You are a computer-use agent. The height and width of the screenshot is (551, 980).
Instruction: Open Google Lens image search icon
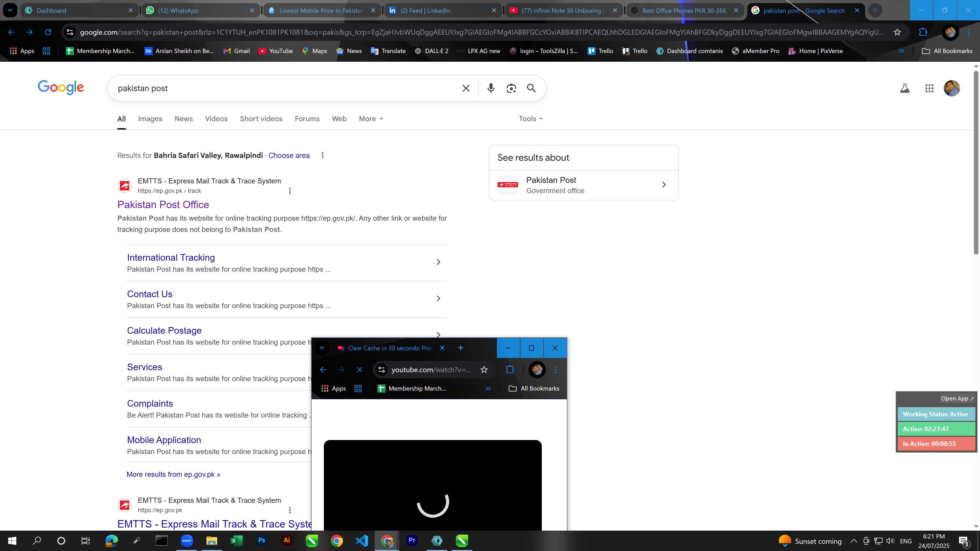click(511, 88)
